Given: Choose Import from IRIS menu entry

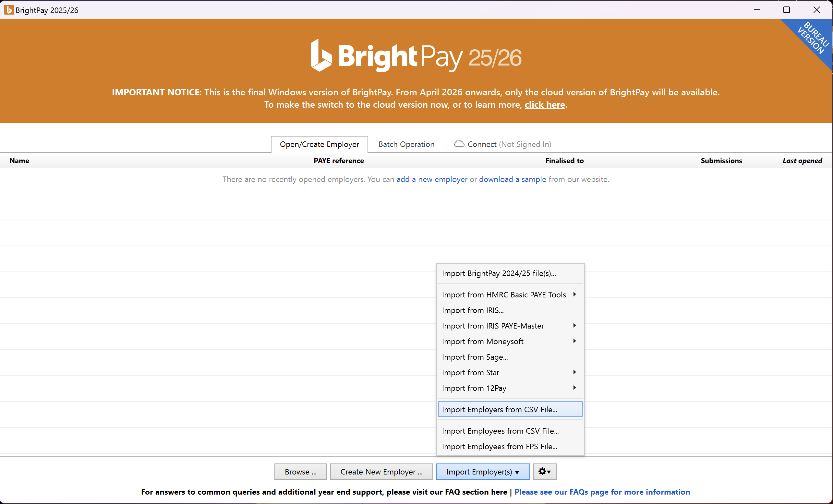Looking at the screenshot, I should 510,310.
